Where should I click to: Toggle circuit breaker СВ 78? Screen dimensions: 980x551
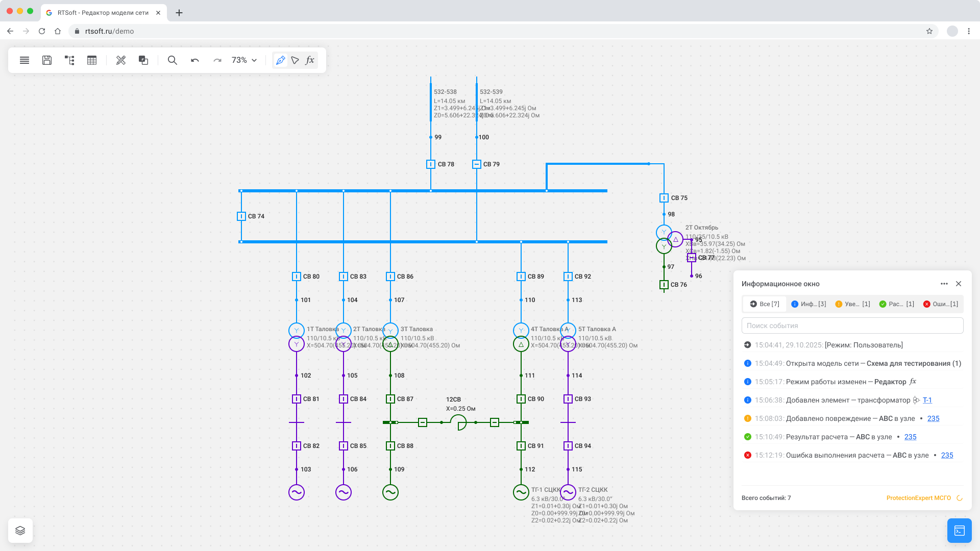tap(431, 164)
